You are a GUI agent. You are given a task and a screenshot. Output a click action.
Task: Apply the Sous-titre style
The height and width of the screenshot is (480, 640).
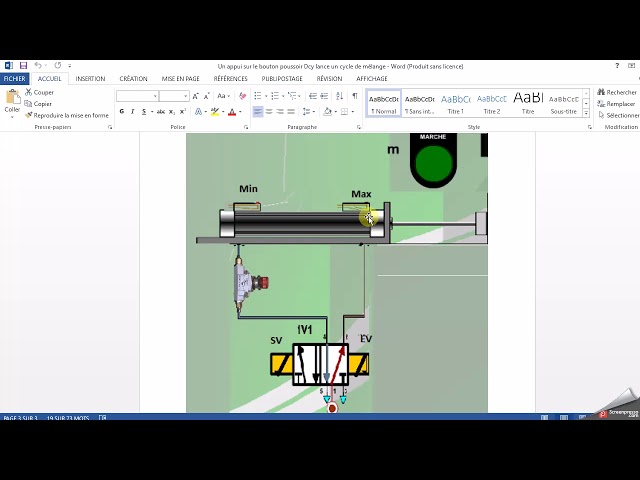click(x=564, y=104)
